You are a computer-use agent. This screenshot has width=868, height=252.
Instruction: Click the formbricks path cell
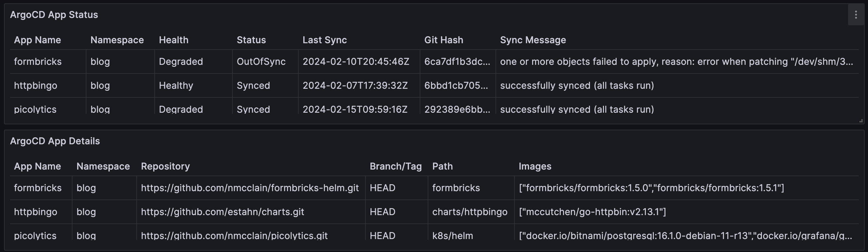456,188
